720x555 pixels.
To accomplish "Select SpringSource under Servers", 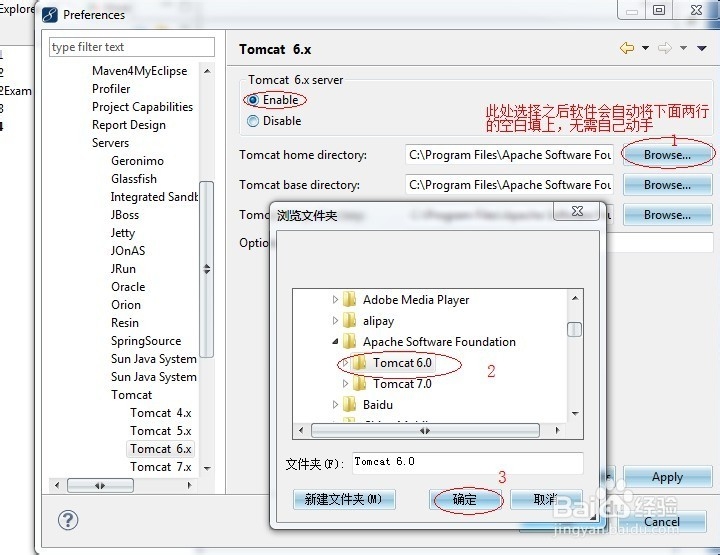I will click(146, 341).
